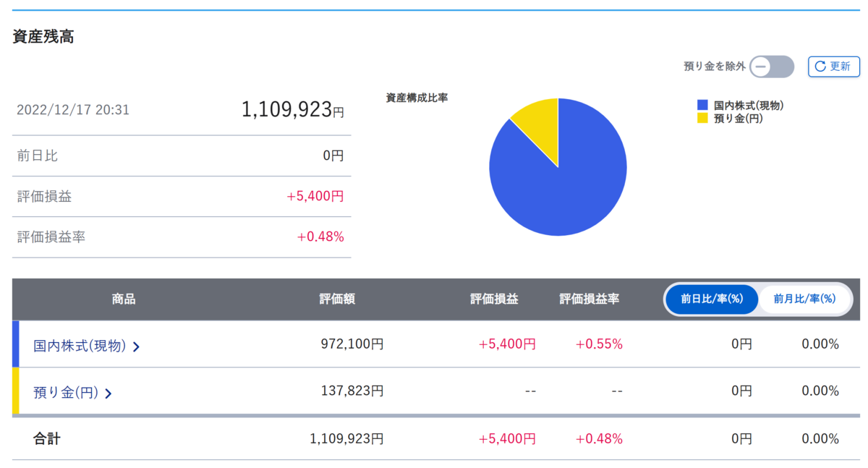868x468 pixels.
Task: Click the 評価損益 column header
Action: point(494,299)
